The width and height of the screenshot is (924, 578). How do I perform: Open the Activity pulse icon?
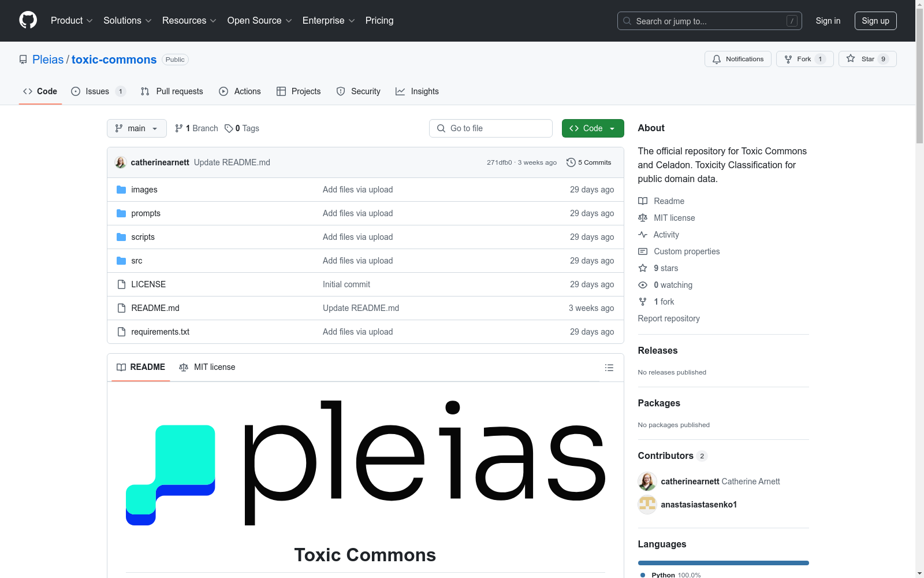643,235
